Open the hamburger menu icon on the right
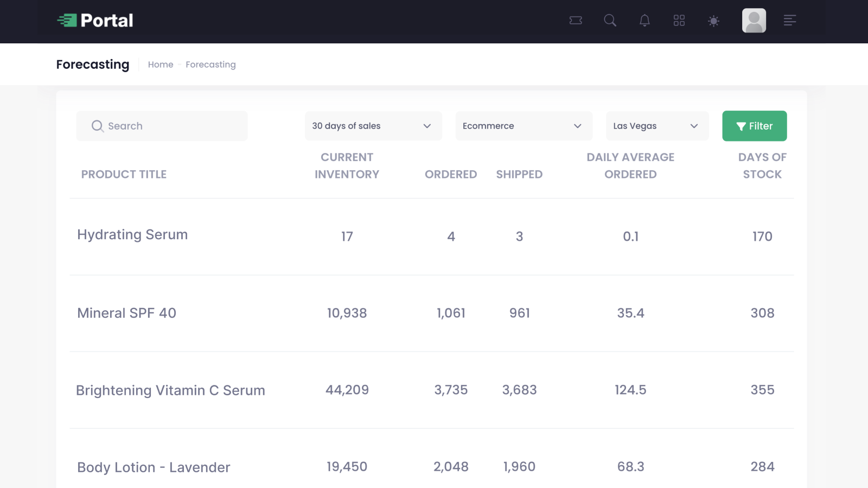Screen dimensions: 868x488 [790, 20]
